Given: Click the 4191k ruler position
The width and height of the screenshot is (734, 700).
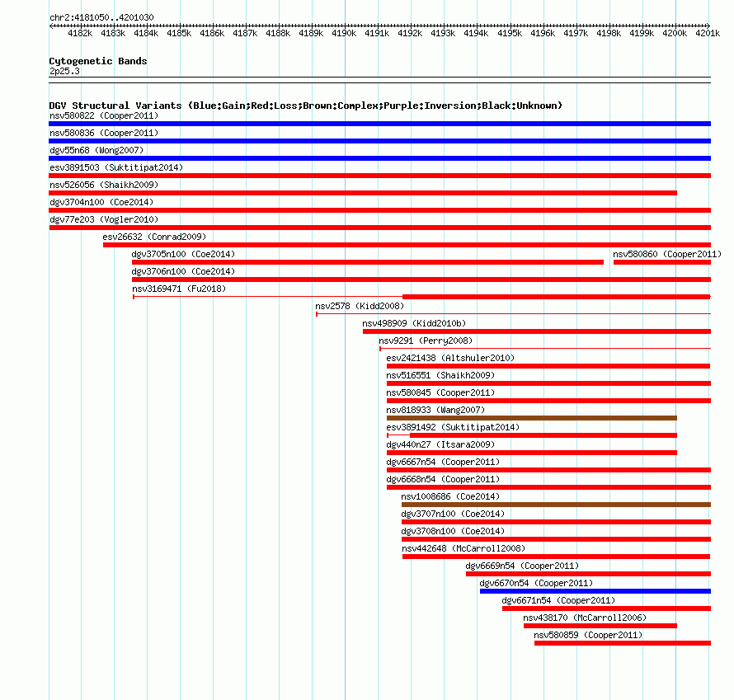Looking at the screenshot, I should coord(377,33).
